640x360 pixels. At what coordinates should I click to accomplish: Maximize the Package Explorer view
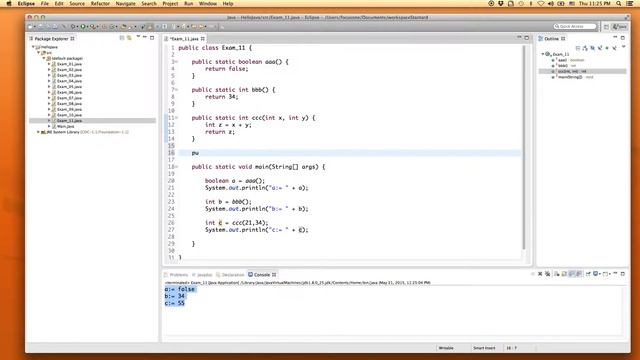click(x=152, y=38)
